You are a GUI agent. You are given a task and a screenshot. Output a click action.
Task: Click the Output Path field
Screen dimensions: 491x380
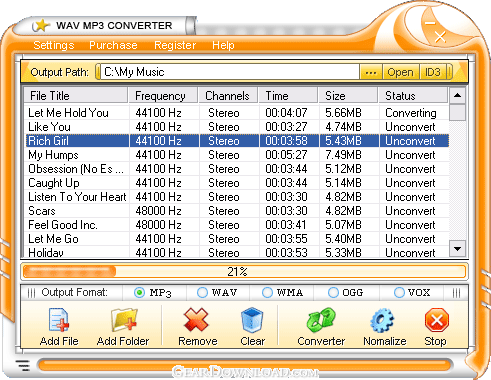(x=229, y=72)
